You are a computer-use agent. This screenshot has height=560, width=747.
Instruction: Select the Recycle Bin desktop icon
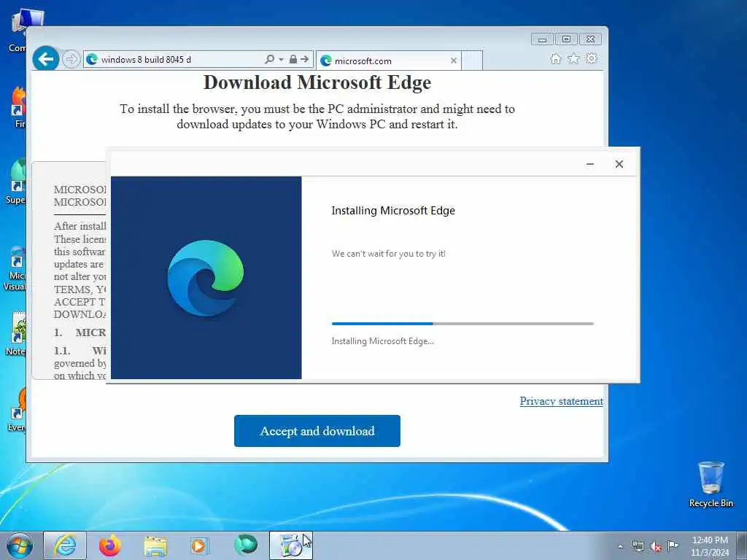[x=711, y=484]
